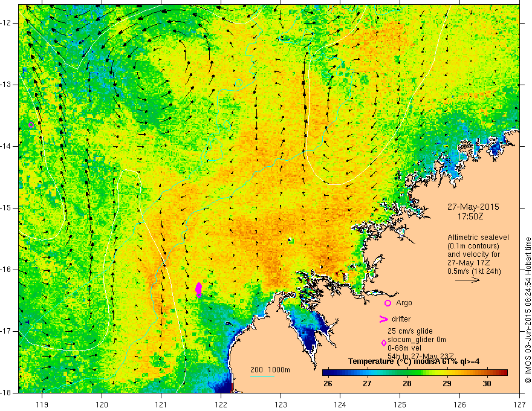The image size is (532, 411).
Task: Click the Argo legend circle symbol
Action: [x=388, y=303]
